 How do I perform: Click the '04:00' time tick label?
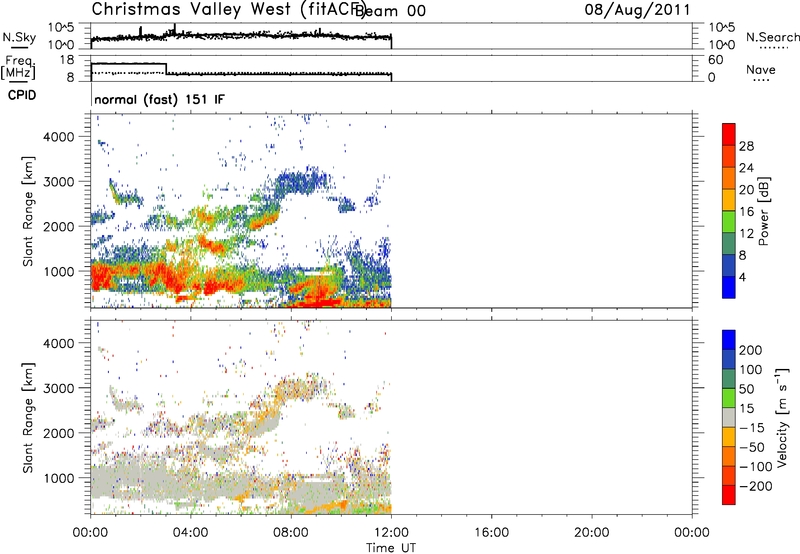tap(191, 533)
